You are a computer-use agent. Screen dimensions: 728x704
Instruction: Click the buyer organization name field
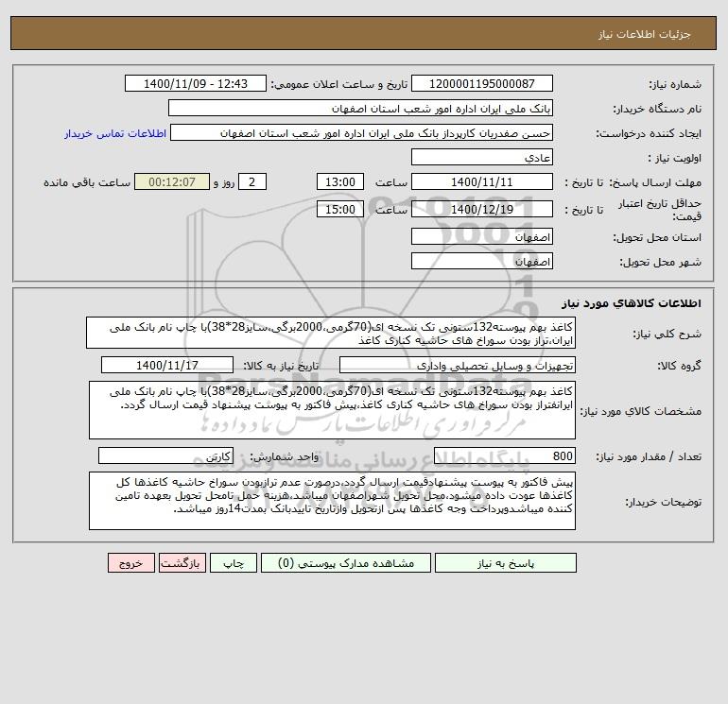tap(360, 108)
